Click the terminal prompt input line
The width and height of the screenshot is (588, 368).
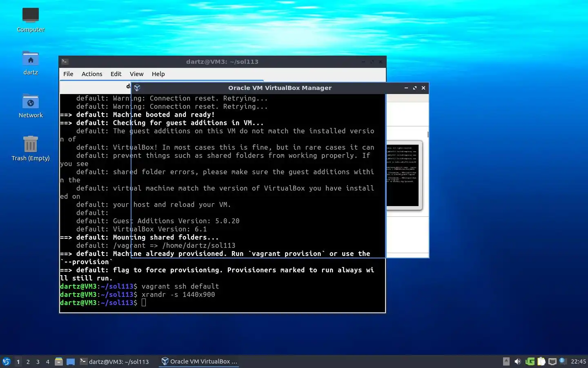pyautogui.click(x=222, y=303)
